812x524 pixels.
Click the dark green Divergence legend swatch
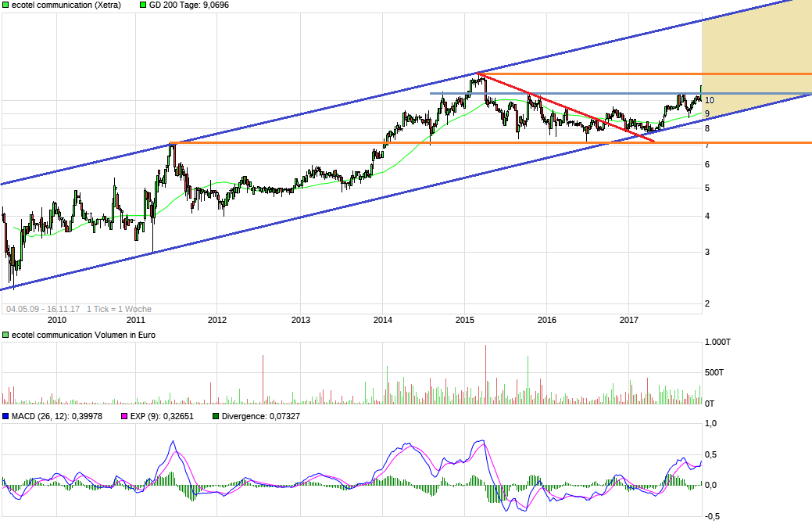216,416
